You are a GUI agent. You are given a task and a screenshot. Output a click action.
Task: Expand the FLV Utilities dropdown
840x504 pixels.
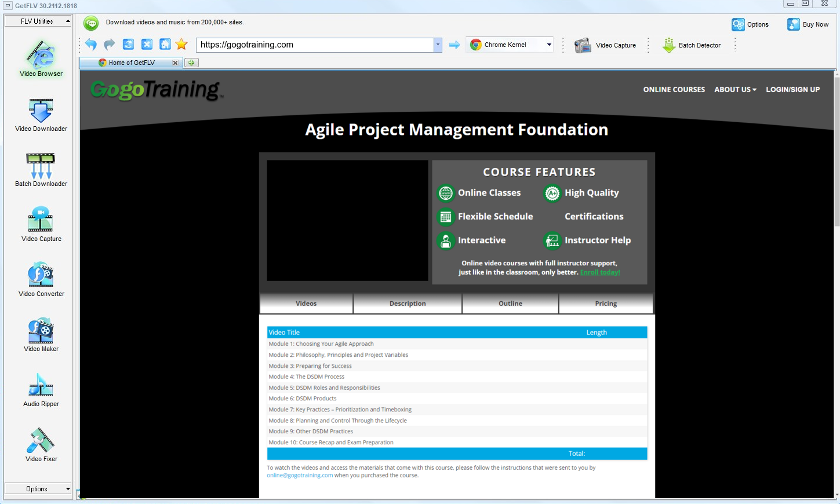click(38, 21)
